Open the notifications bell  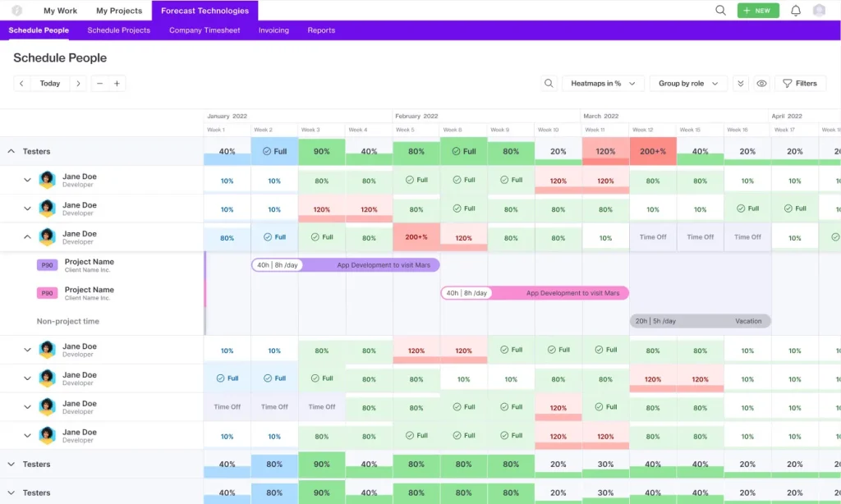click(x=795, y=11)
